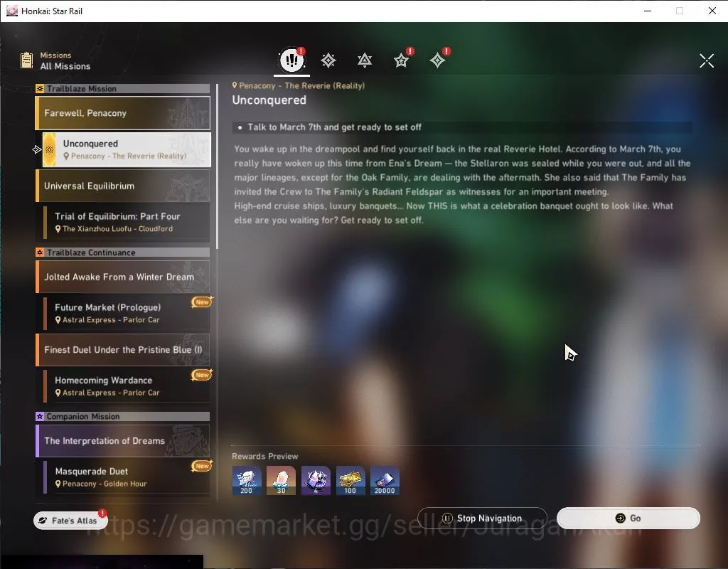This screenshot has height=569, width=728.
Task: Expand the Universal Equilibrium mission group
Action: (x=123, y=186)
